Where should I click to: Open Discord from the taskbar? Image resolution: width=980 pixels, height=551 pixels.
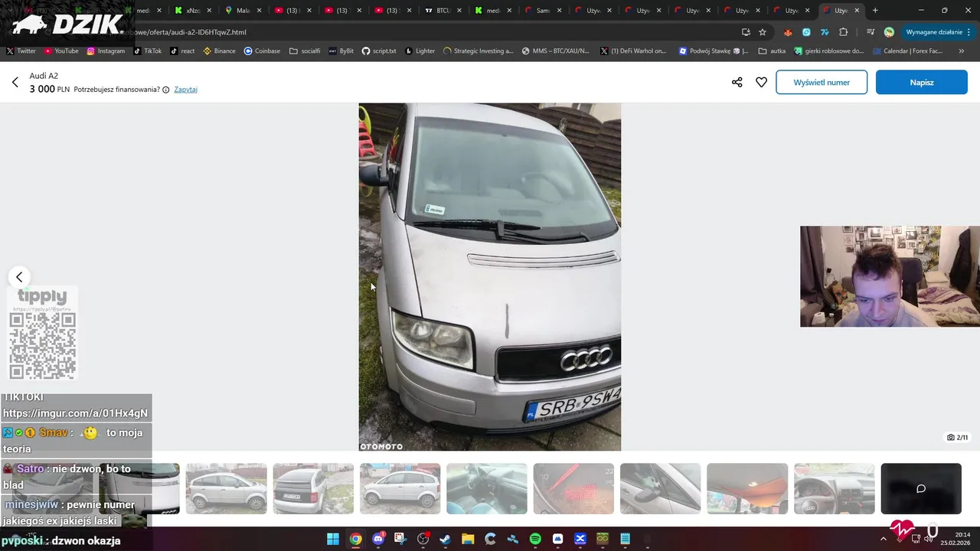(377, 539)
